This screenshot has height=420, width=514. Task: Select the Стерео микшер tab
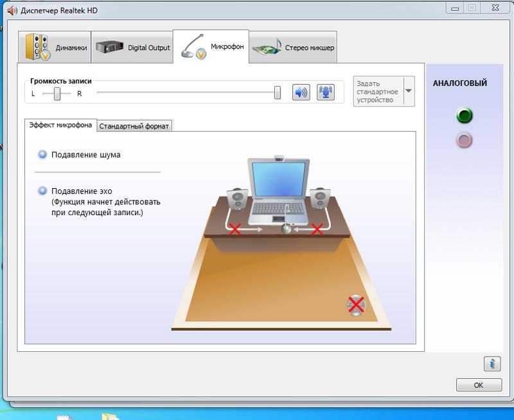click(x=293, y=48)
